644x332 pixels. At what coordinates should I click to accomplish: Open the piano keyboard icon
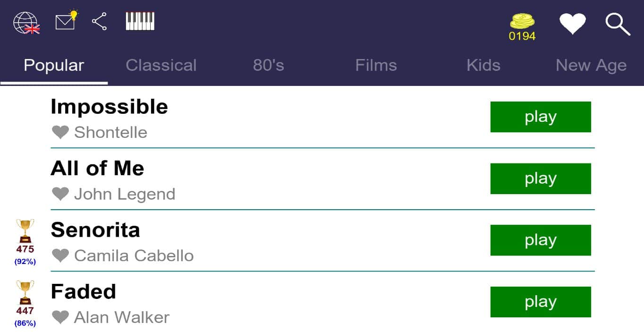[x=140, y=21]
